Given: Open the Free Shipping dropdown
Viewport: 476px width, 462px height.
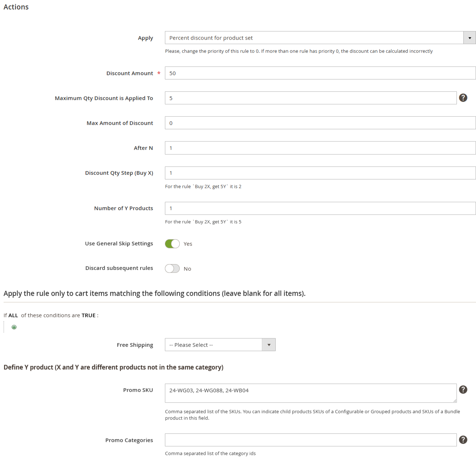Looking at the screenshot, I should [x=220, y=345].
